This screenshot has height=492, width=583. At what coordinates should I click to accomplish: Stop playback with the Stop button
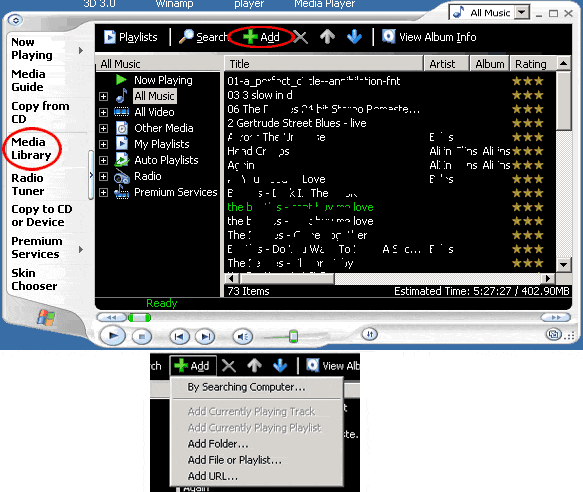tap(142, 337)
